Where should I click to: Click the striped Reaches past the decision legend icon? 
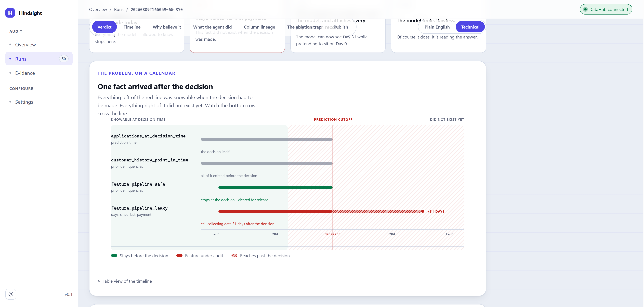click(234, 255)
